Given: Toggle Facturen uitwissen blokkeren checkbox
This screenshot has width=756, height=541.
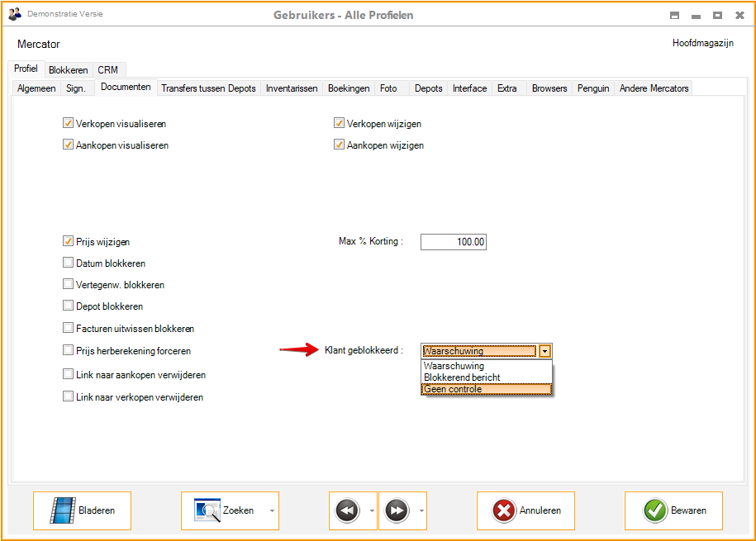Looking at the screenshot, I should (69, 328).
